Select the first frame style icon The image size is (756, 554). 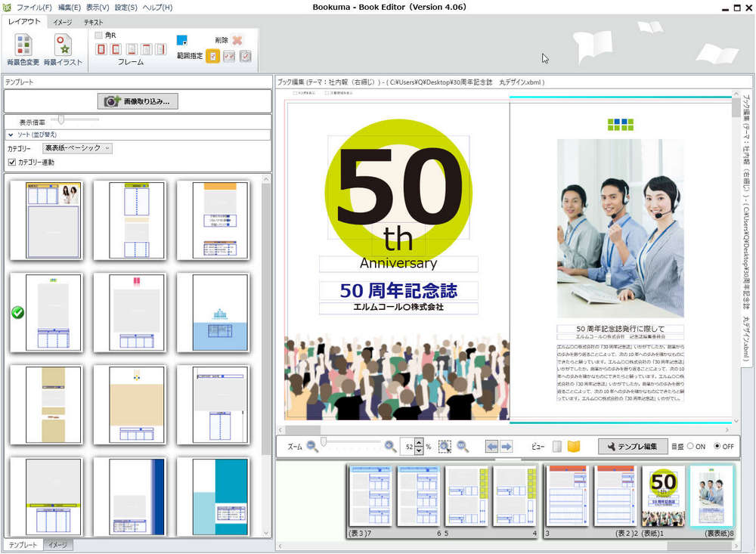point(102,49)
